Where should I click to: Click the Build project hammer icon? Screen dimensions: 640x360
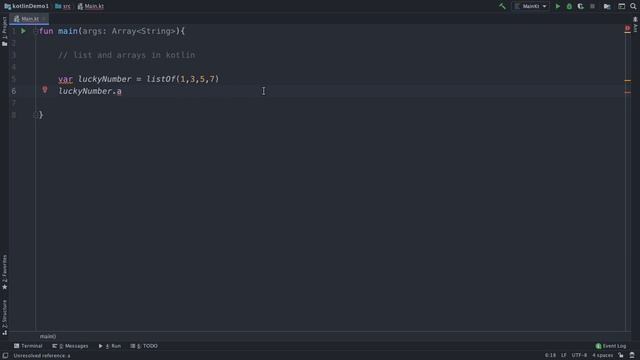coord(502,6)
